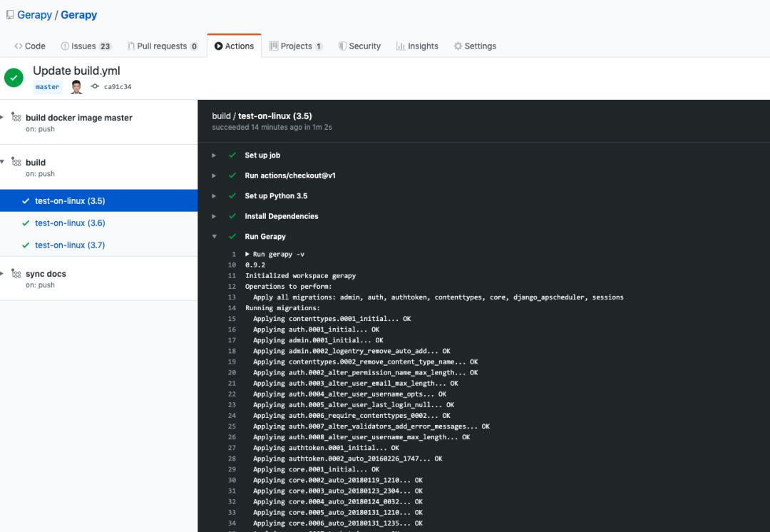This screenshot has width=770, height=532.
Task: Click the repository book icon in breadcrumb
Action: point(9,14)
